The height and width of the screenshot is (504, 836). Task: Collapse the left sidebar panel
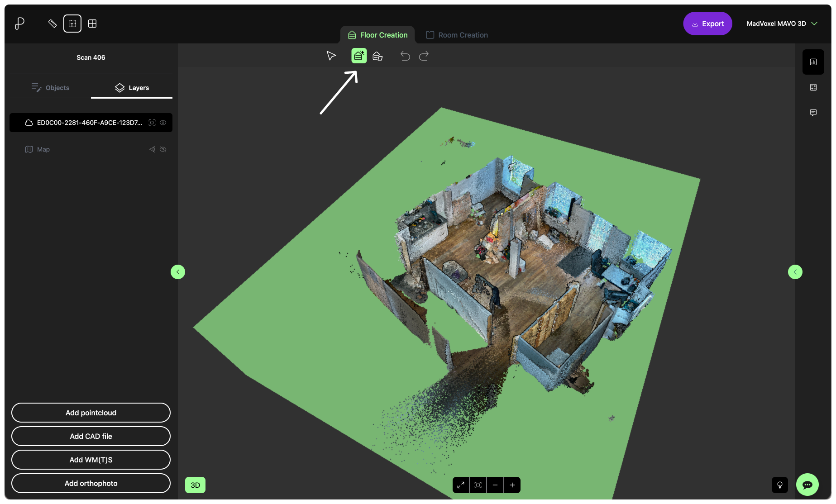pyautogui.click(x=178, y=272)
